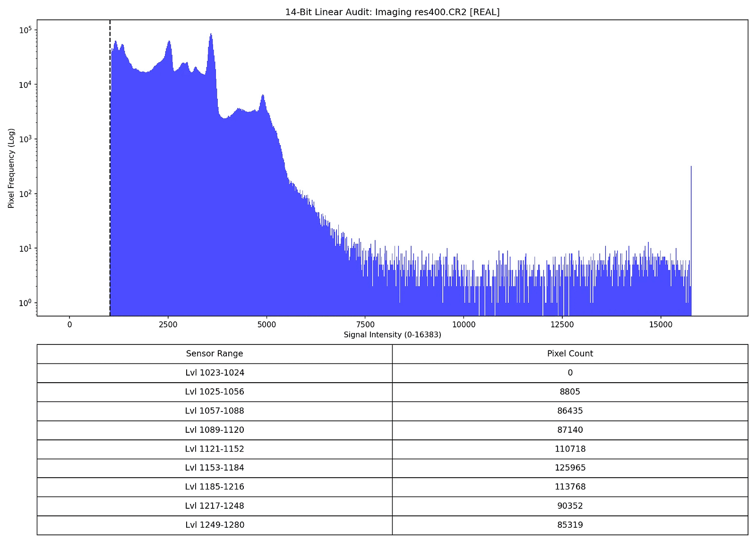Select the "Pixel Count" table header
Screen dimensions: 756x540
(570, 353)
